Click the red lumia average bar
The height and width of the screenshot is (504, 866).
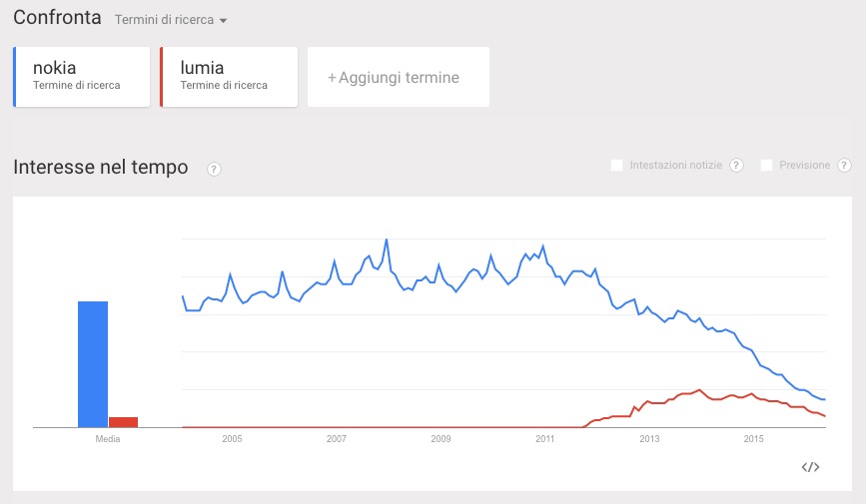click(x=123, y=421)
